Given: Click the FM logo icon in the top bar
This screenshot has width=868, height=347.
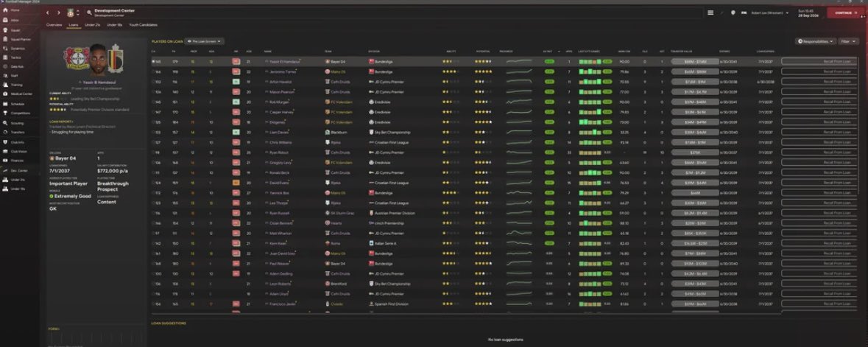Looking at the screenshot, I should [x=744, y=13].
